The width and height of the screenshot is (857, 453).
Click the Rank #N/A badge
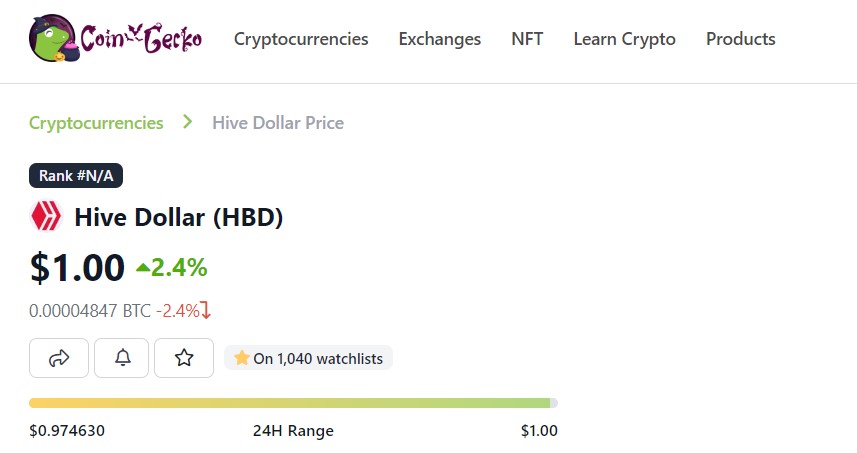[x=76, y=175]
